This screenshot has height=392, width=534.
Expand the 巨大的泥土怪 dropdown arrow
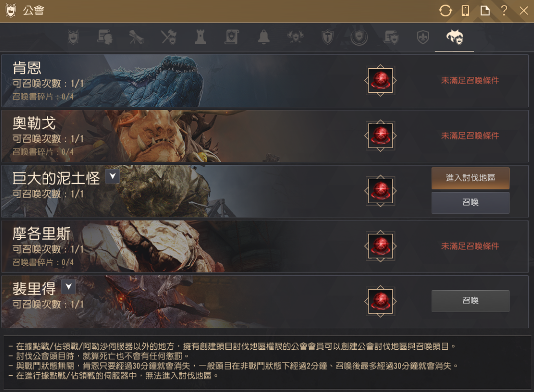click(x=112, y=176)
